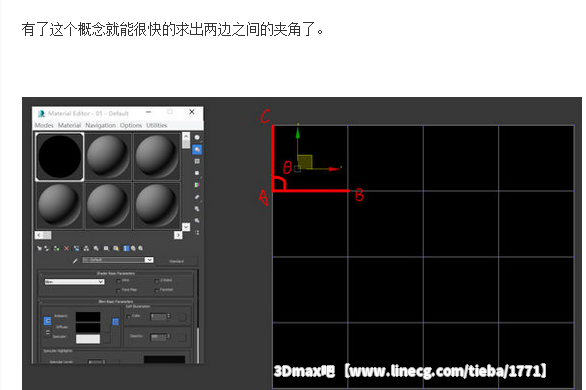This screenshot has width=586, height=390.
Task: Click the Opacity value spinner
Action: (x=169, y=336)
